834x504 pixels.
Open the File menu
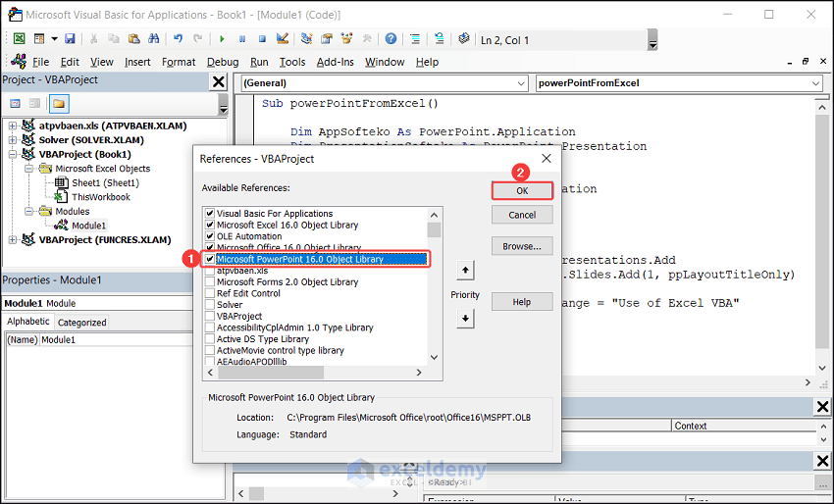coord(40,62)
